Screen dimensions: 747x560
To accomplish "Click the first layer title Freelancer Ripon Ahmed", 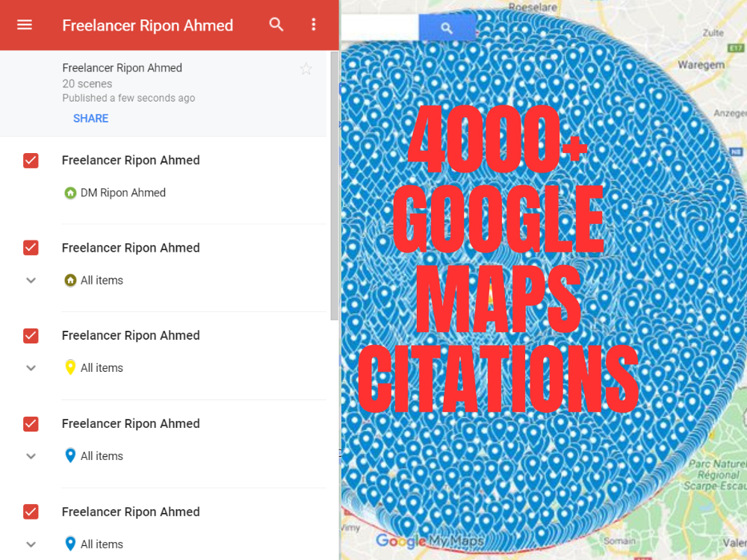I will [131, 161].
